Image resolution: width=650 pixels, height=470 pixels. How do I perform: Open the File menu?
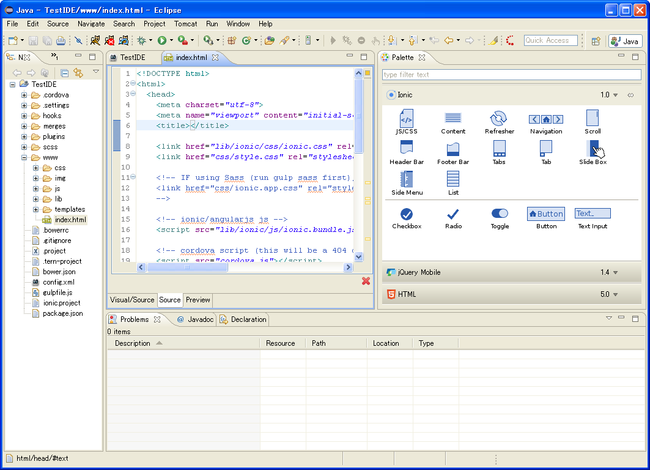12,24
